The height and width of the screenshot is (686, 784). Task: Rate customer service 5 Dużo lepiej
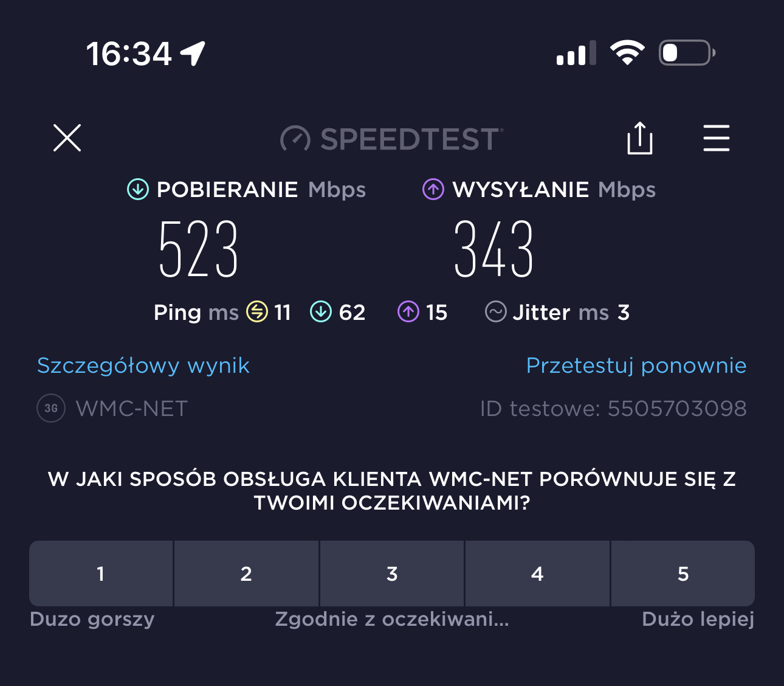683,573
